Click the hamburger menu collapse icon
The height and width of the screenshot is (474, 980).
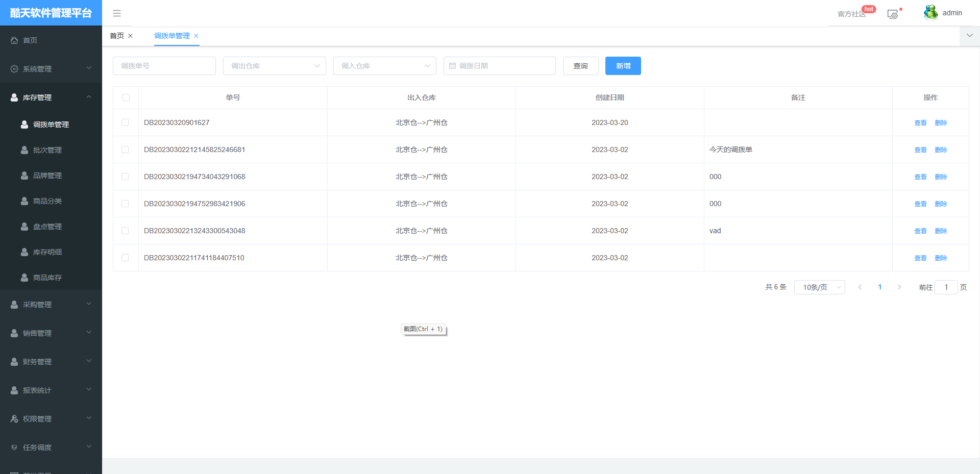[x=117, y=13]
